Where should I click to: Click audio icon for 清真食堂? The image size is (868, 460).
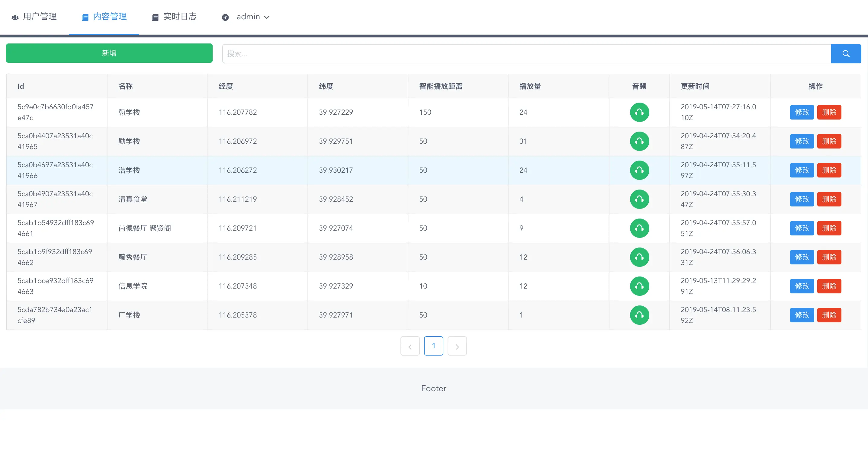tap(639, 199)
